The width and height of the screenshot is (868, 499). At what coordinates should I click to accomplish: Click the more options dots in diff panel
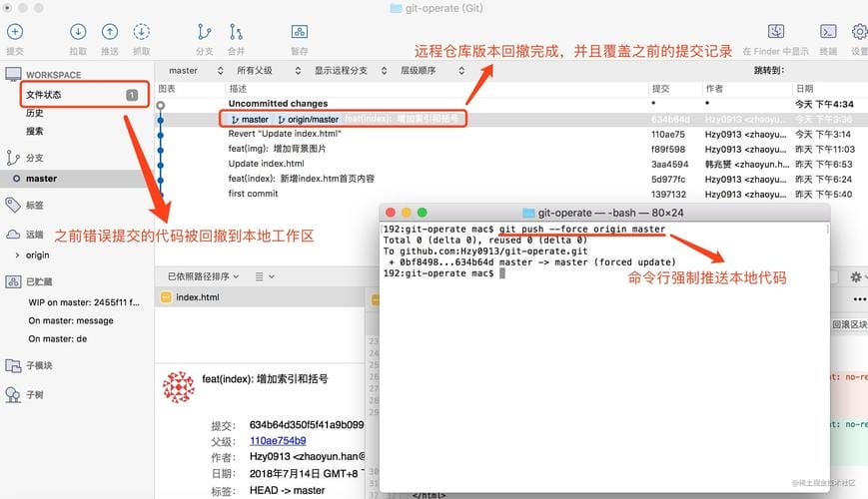[860, 299]
